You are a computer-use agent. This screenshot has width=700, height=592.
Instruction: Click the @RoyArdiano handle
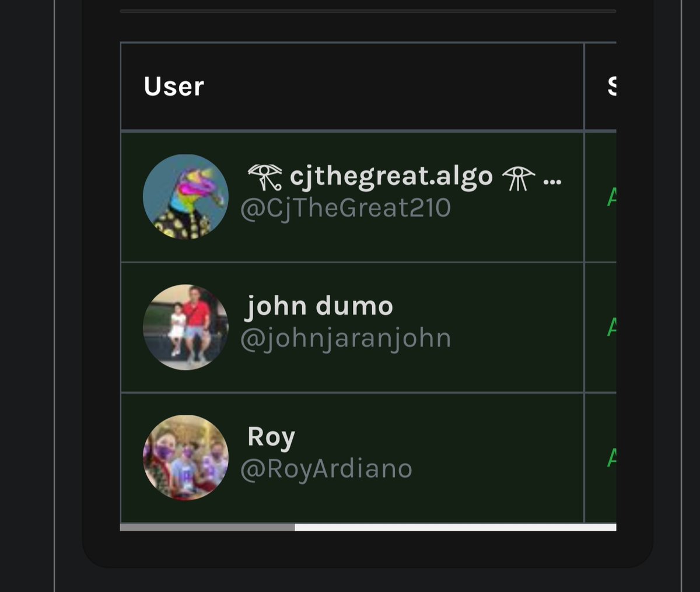coord(326,468)
